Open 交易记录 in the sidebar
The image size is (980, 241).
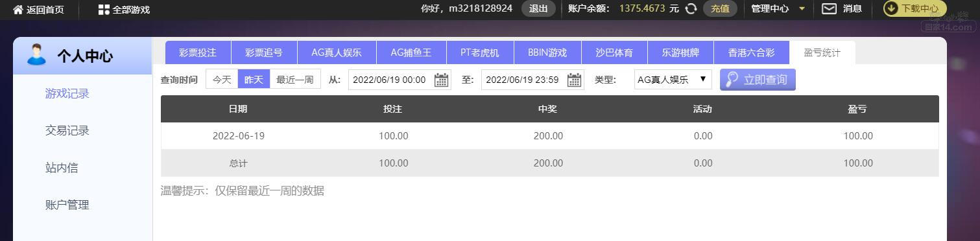67,130
